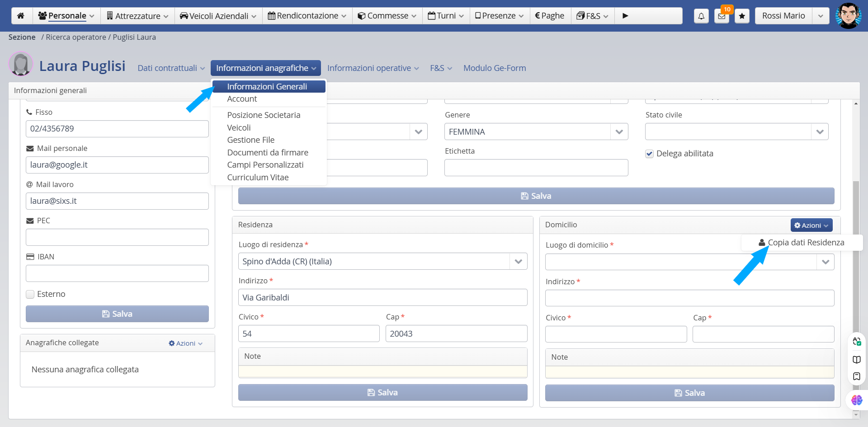Open the brain AI assistant icon

(857, 400)
